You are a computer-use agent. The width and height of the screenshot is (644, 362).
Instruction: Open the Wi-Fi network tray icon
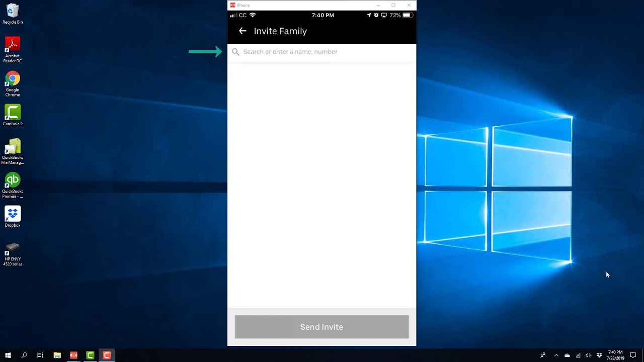(x=578, y=355)
